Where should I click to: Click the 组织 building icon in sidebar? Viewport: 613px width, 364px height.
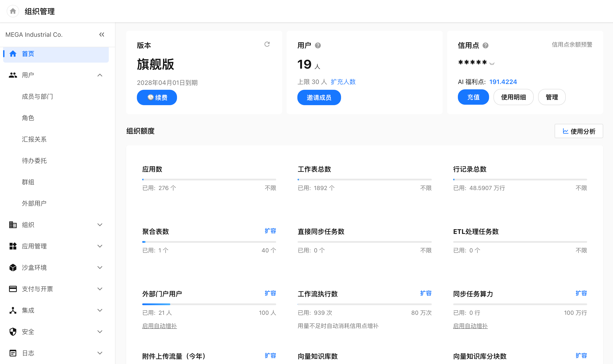(x=13, y=225)
